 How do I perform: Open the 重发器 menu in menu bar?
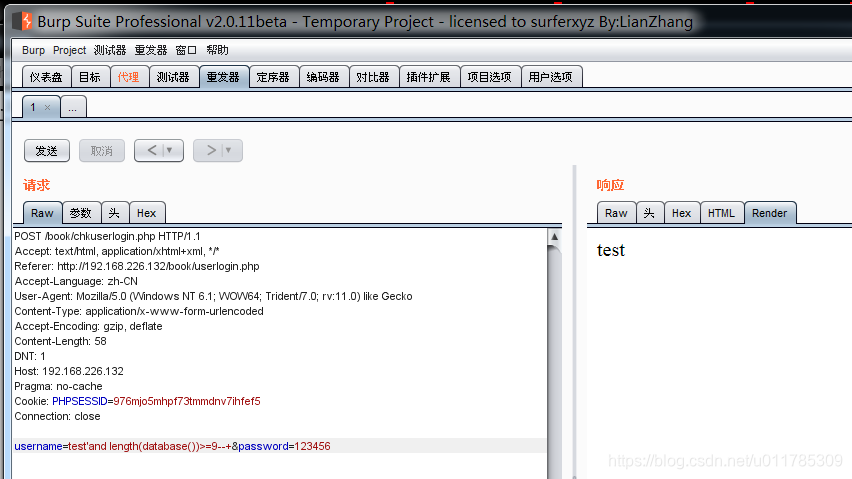coord(151,50)
